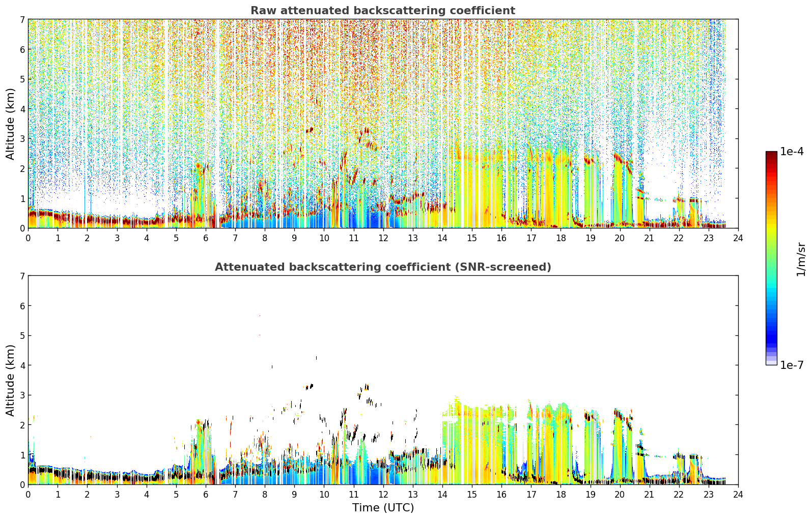Click the green middle of the colorbar
812x519 pixels.
771,254
